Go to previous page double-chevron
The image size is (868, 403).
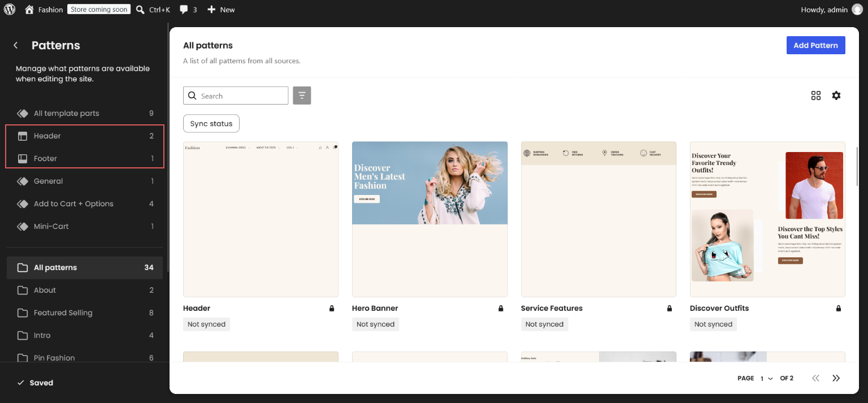(x=815, y=378)
